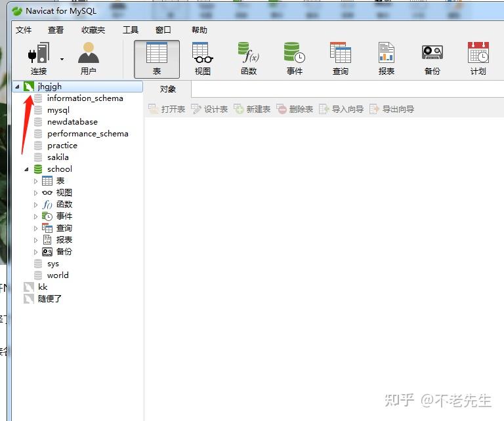The image size is (504, 421).
Task: Click the glasses view icon in tree
Action: pyautogui.click(x=47, y=193)
